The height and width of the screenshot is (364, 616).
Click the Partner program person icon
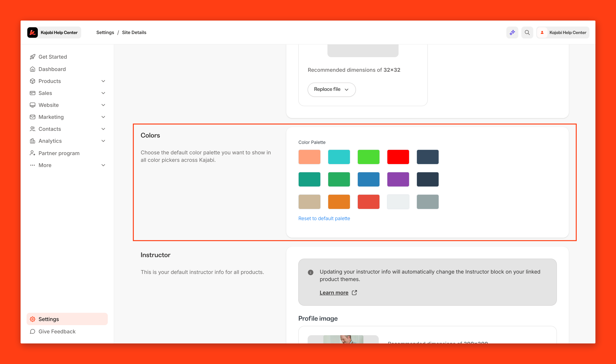(x=33, y=153)
